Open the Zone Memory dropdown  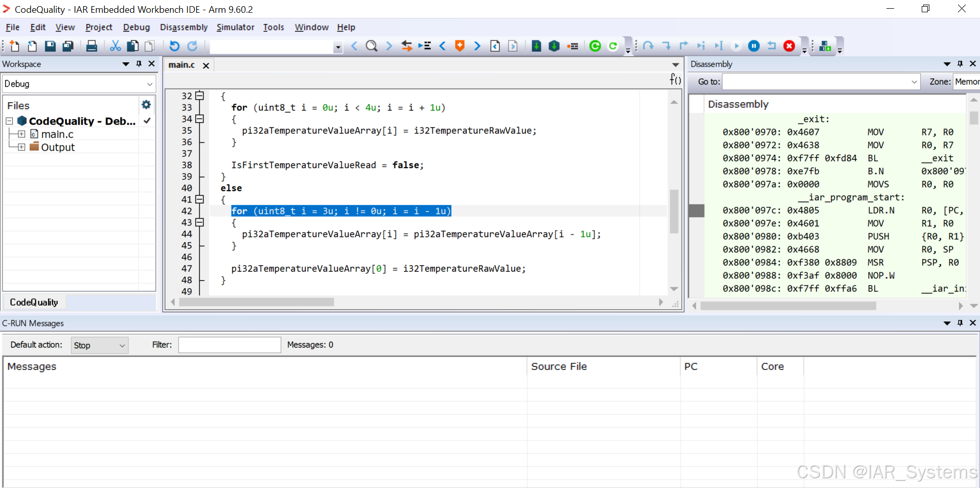(x=966, y=82)
